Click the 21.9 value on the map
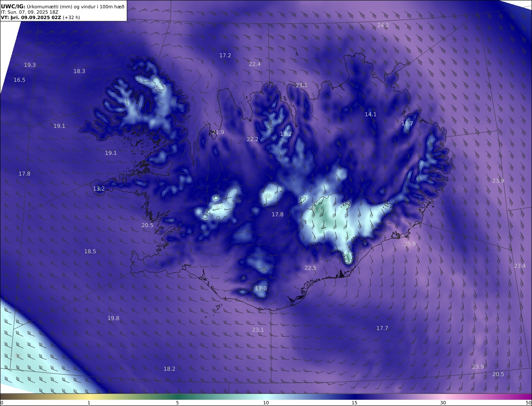Viewport: 532px width, 406px height. coord(218,132)
